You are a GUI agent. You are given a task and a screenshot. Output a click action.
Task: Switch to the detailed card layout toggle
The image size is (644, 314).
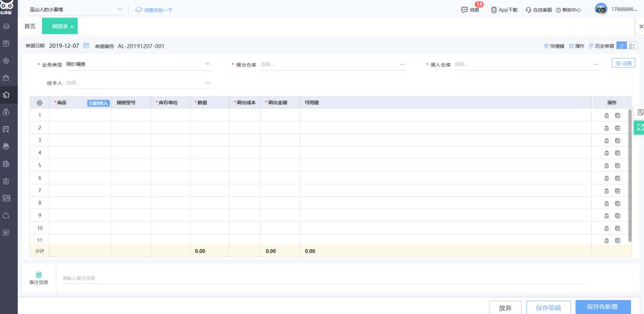632,46
